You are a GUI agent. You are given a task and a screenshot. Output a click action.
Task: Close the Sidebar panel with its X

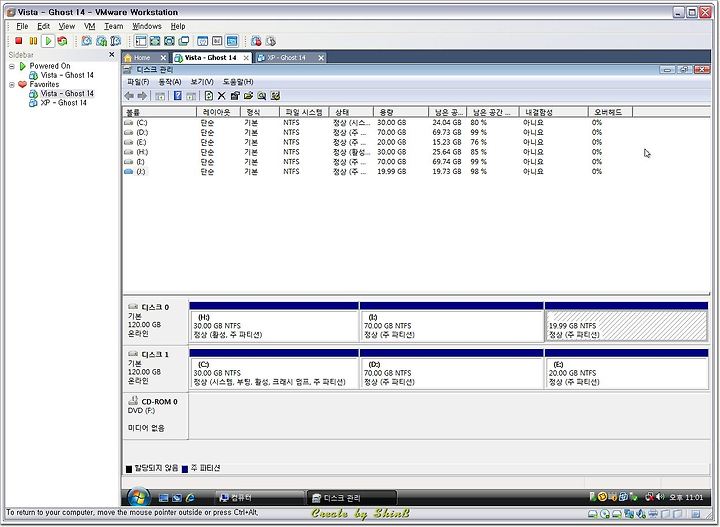coord(112,55)
